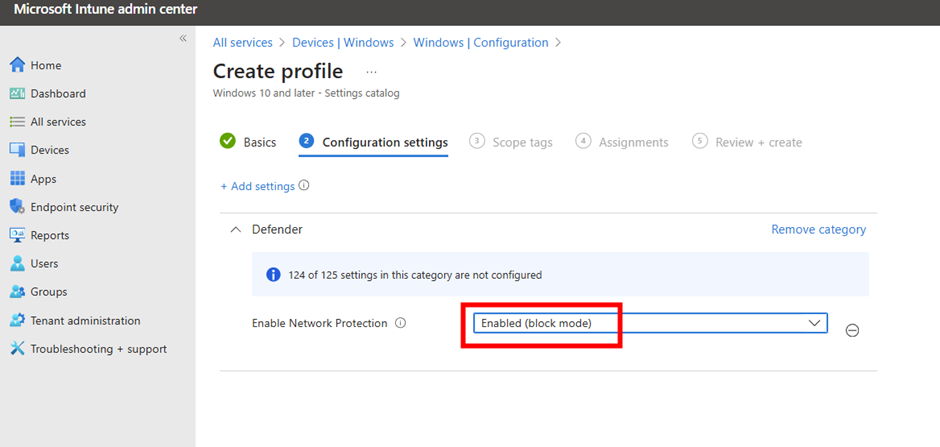Click the Home icon in sidebar
The height and width of the screenshot is (447, 940).
point(17,65)
